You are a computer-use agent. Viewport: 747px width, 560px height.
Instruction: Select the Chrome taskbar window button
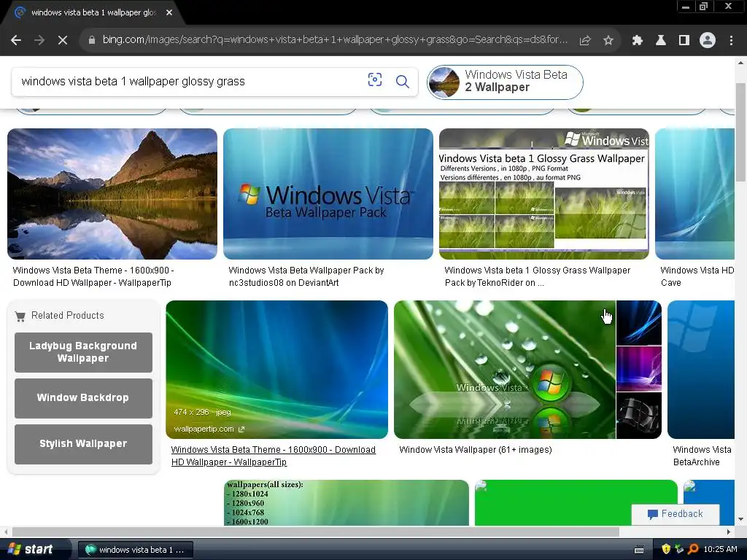(135, 550)
